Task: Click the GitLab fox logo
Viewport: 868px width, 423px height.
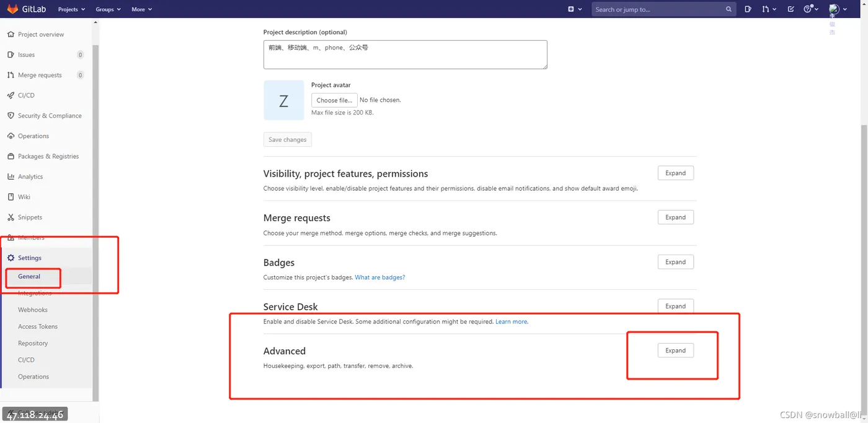Action: [x=12, y=9]
